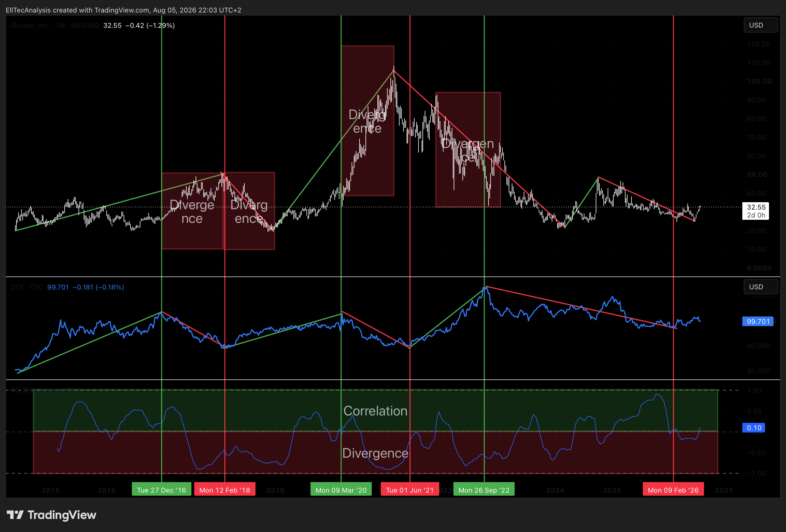
Task: Click the DXY TVC symbol legend
Action: [26, 287]
